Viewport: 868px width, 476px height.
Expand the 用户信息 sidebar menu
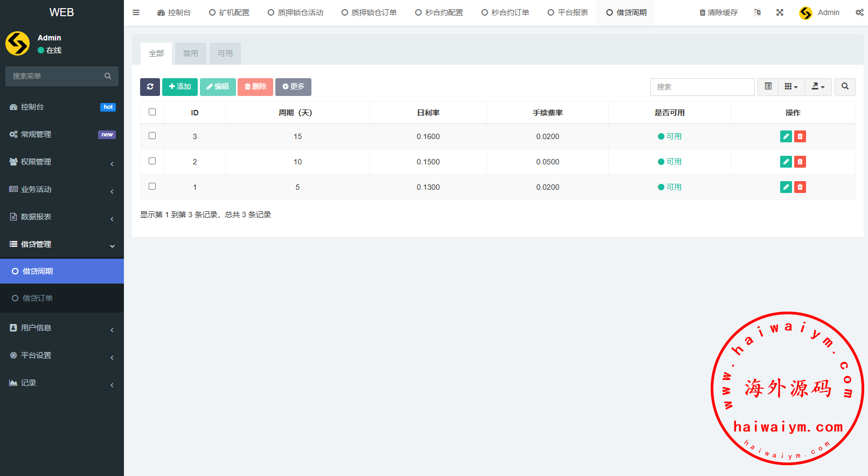click(62, 328)
